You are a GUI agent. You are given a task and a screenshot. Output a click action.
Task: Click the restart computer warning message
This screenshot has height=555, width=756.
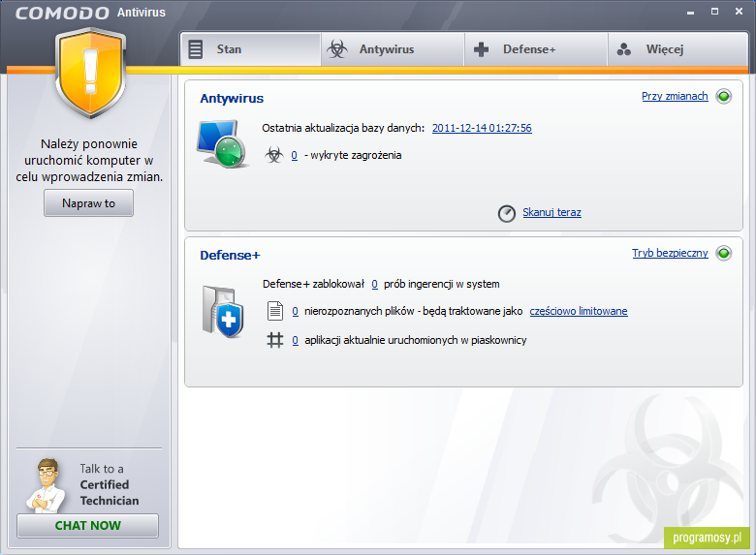89,161
